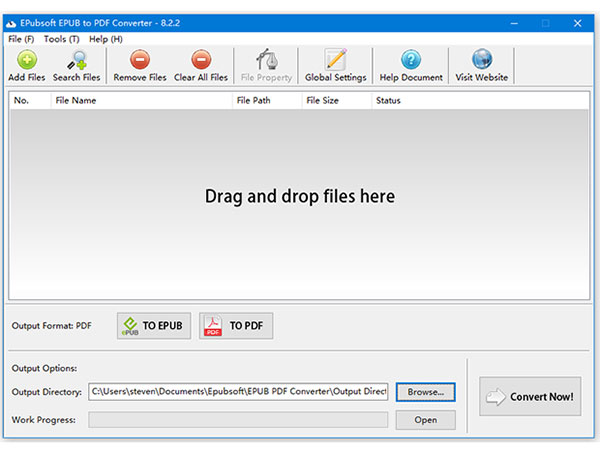Image resolution: width=600 pixels, height=453 pixels.
Task: Click the Add Files toolbar icon
Action: point(27,60)
